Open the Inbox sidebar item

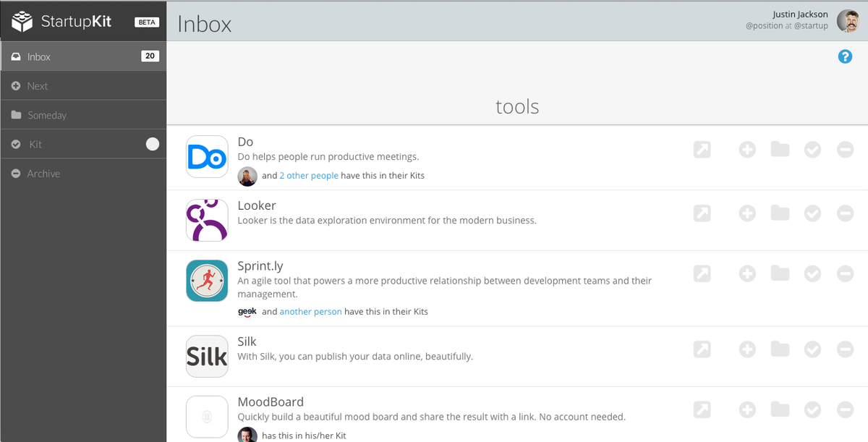[x=39, y=57]
